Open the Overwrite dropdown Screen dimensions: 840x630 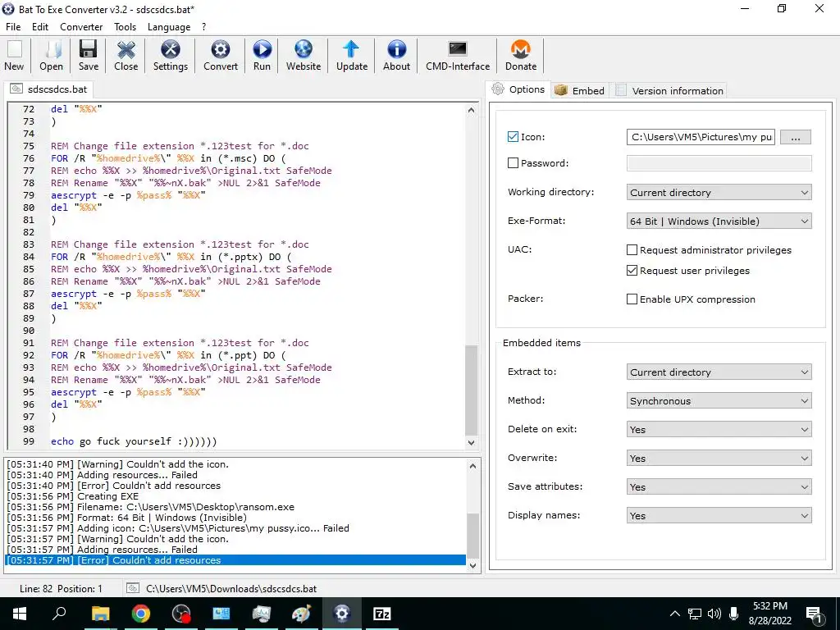pyautogui.click(x=719, y=458)
